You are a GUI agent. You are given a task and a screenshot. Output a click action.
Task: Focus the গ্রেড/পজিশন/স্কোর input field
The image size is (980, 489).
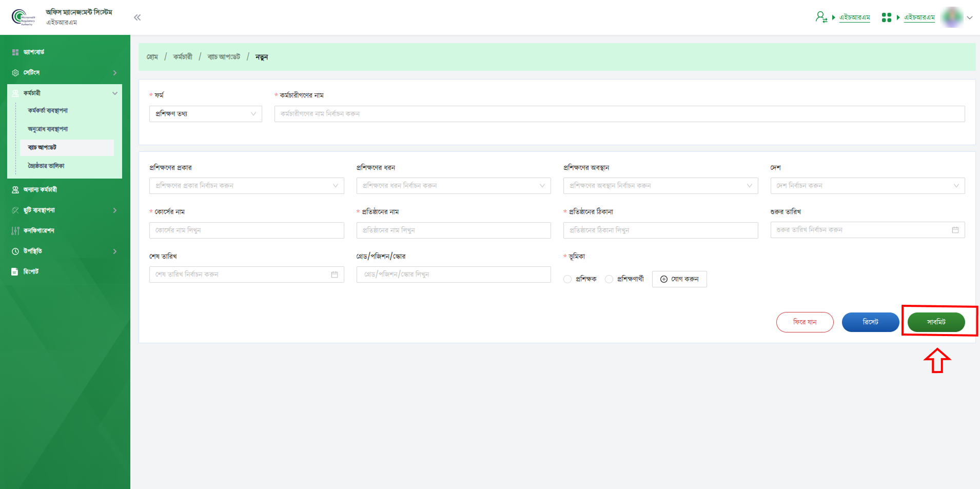[x=454, y=275]
